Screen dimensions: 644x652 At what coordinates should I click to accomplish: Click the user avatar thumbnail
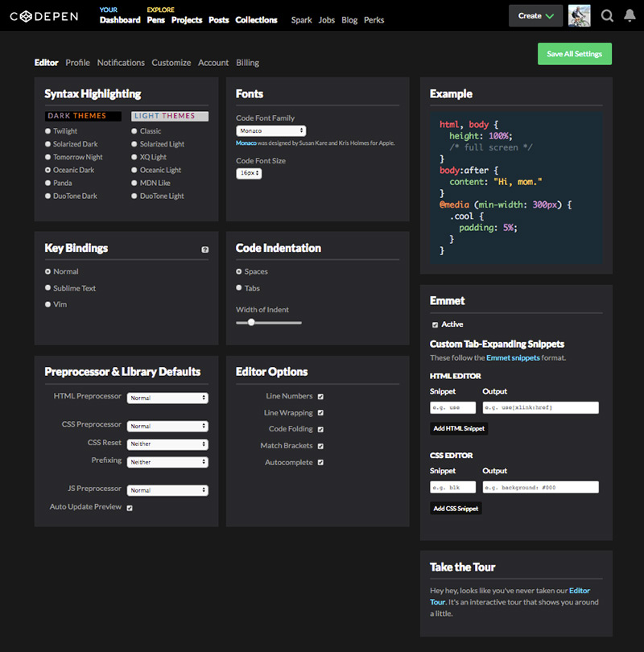(x=579, y=16)
